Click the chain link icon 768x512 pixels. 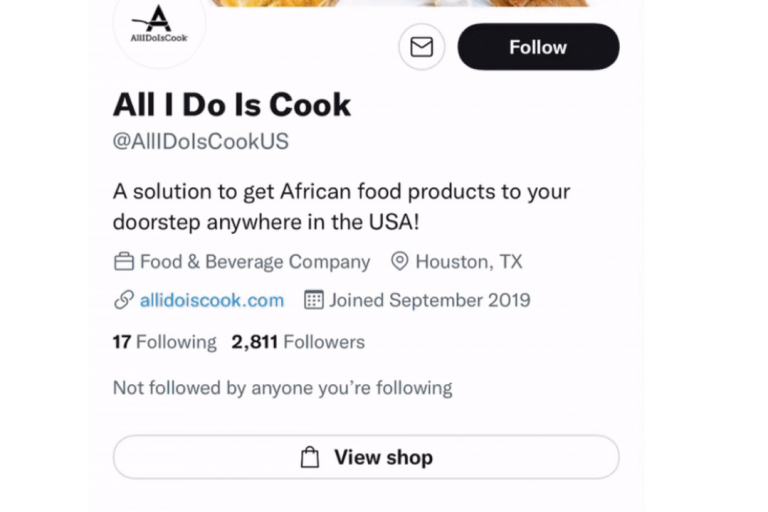click(x=124, y=300)
